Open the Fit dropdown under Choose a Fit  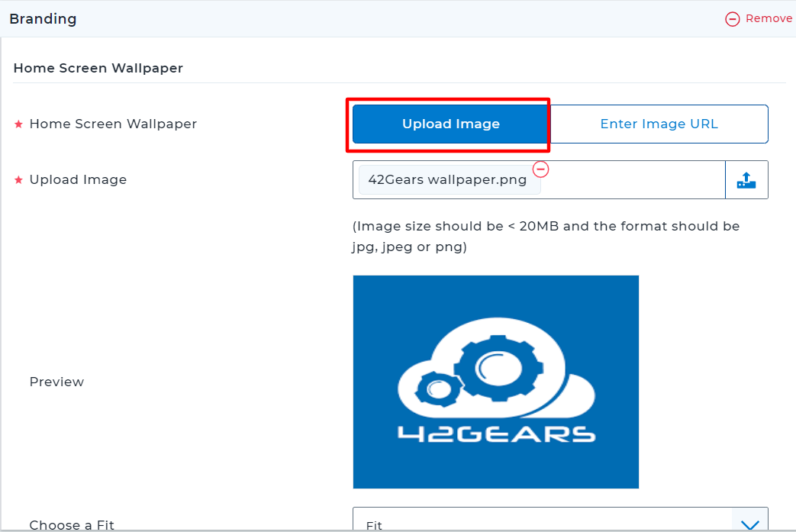[x=561, y=522]
